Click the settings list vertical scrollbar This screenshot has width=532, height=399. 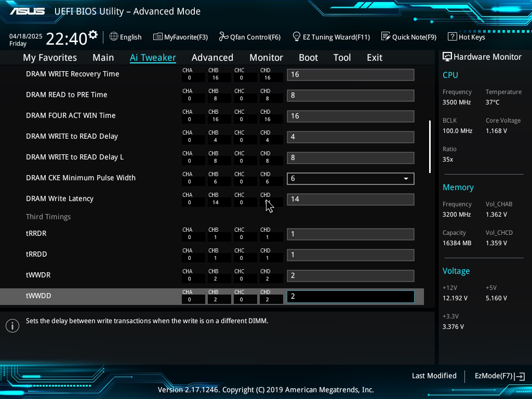coord(430,147)
